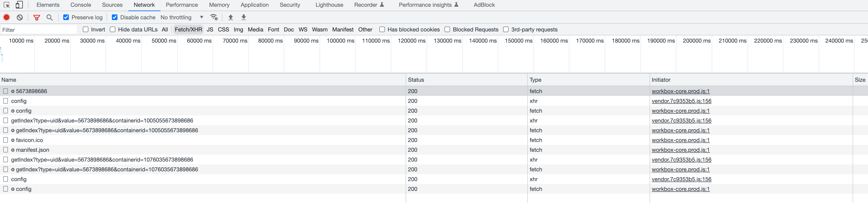Click the gear icon beside manifest.json
868x203 pixels.
click(13, 150)
